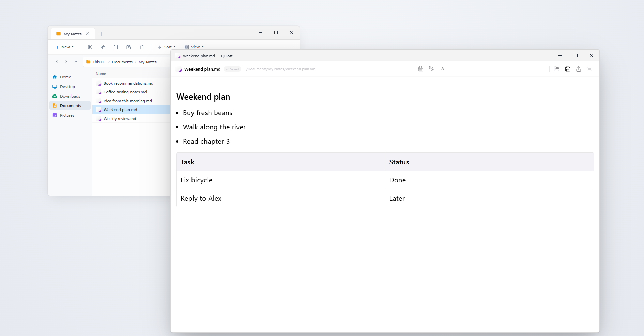Rename the selected file in My Notes window
This screenshot has height=336, width=644.
tap(129, 47)
